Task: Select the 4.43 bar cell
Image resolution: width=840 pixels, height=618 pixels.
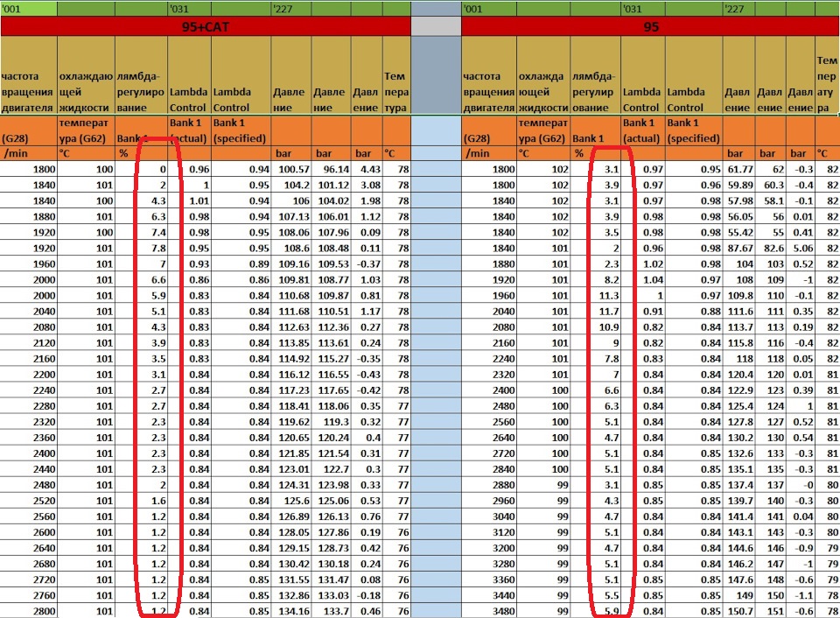Action: coord(367,169)
